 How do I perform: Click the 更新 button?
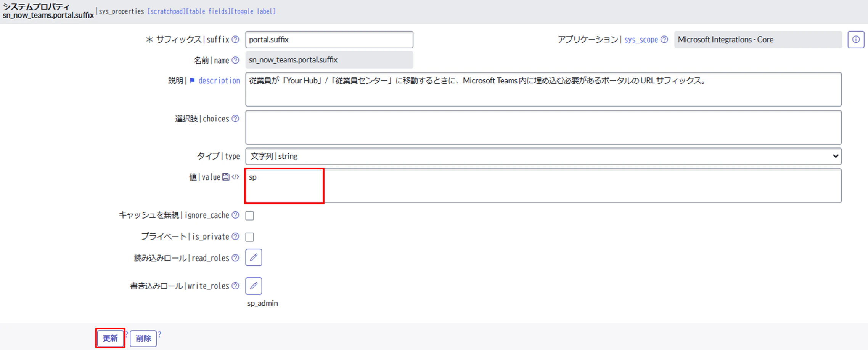(110, 338)
